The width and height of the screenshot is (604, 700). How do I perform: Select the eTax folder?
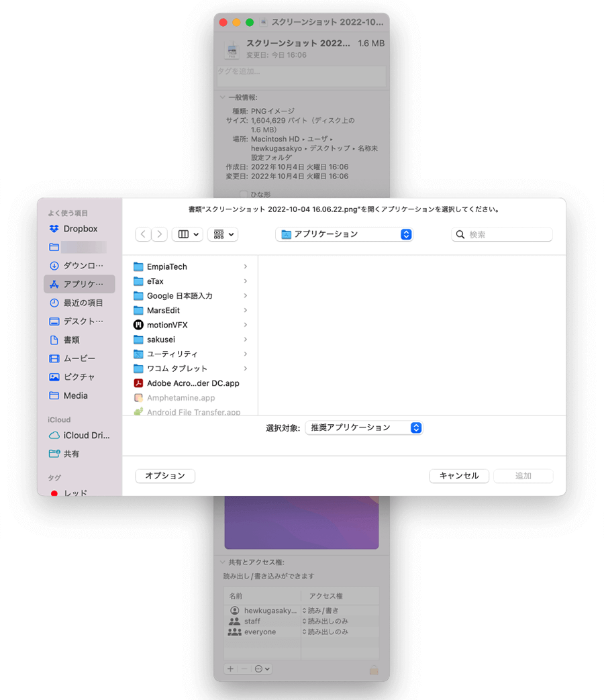click(191, 281)
